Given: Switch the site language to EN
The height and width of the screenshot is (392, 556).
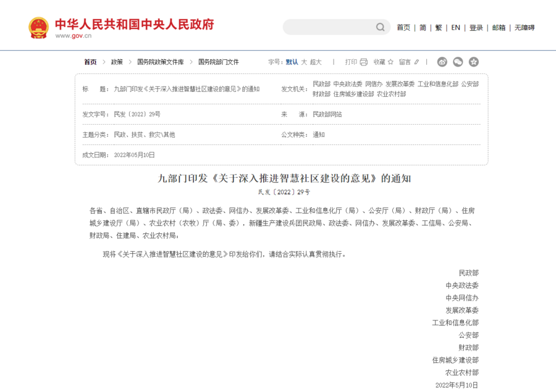Looking at the screenshot, I should click(455, 28).
